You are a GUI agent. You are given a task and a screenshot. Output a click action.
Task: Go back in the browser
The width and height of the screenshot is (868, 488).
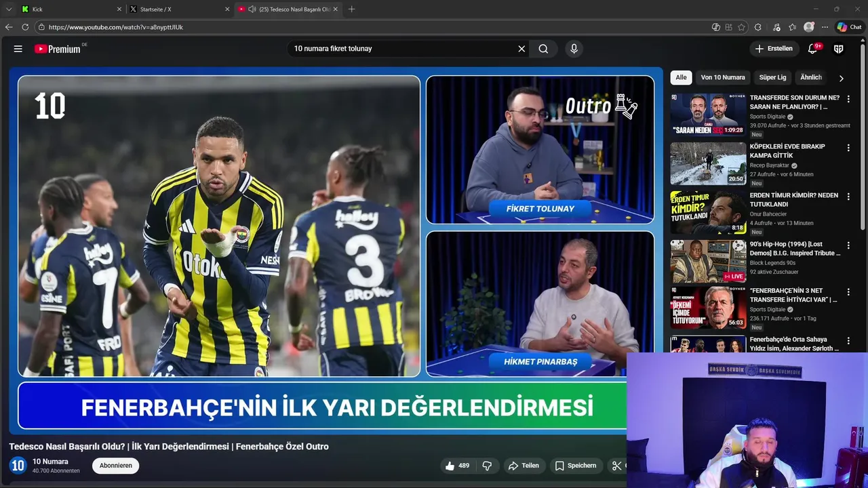pyautogui.click(x=9, y=27)
